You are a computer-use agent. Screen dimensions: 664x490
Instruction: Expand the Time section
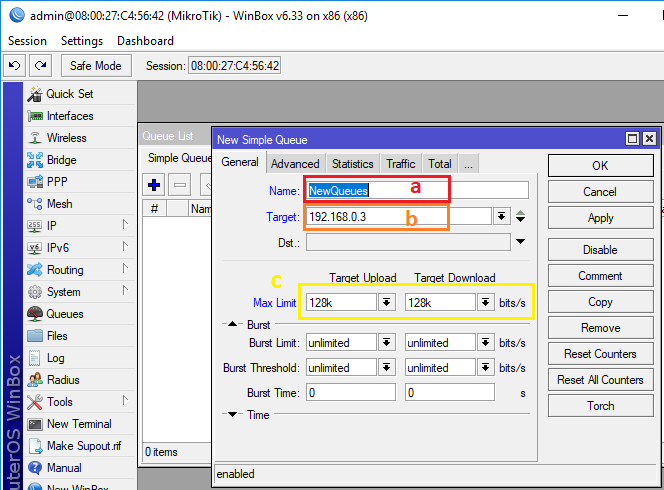232,414
